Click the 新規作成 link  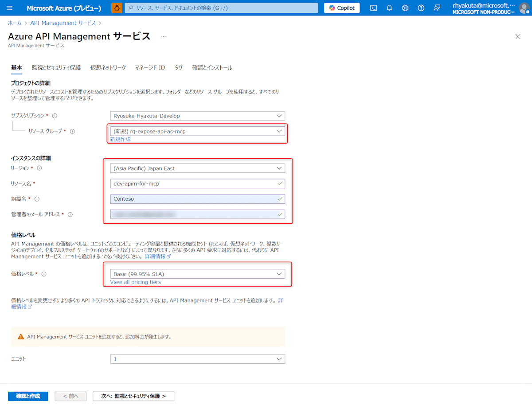pos(121,139)
